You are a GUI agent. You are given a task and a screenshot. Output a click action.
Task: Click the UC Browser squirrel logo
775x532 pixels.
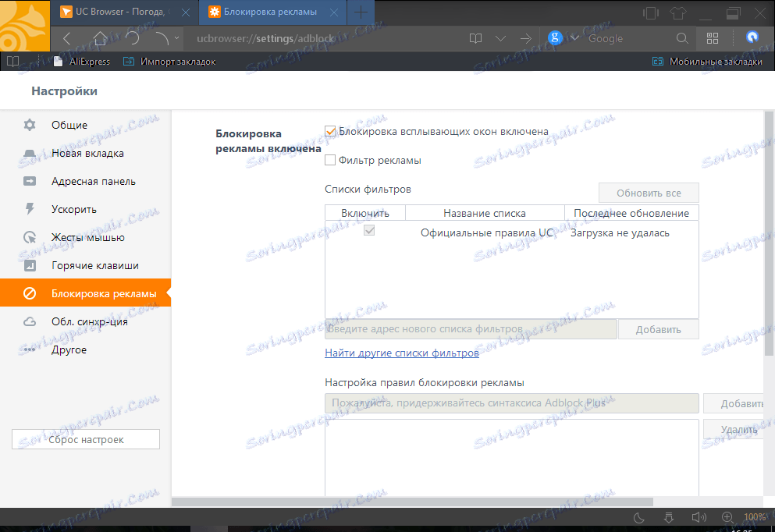tap(25, 26)
